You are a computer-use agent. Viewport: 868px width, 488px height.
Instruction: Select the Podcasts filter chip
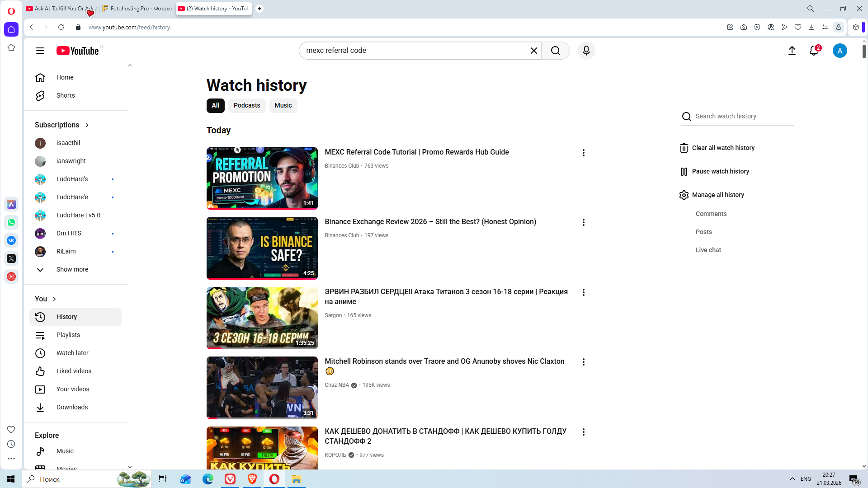pos(246,105)
